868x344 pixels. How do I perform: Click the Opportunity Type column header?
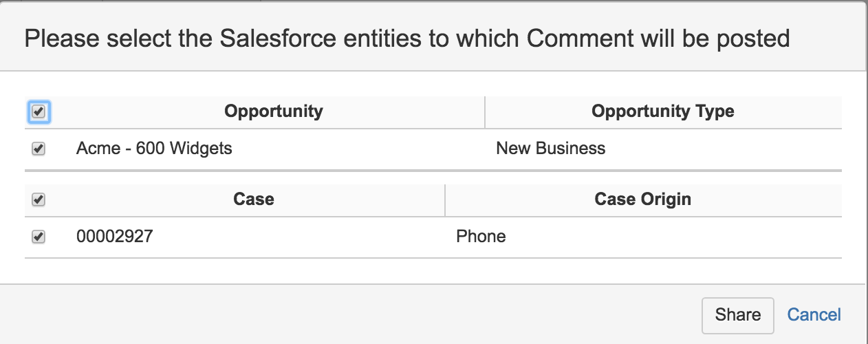click(x=662, y=111)
